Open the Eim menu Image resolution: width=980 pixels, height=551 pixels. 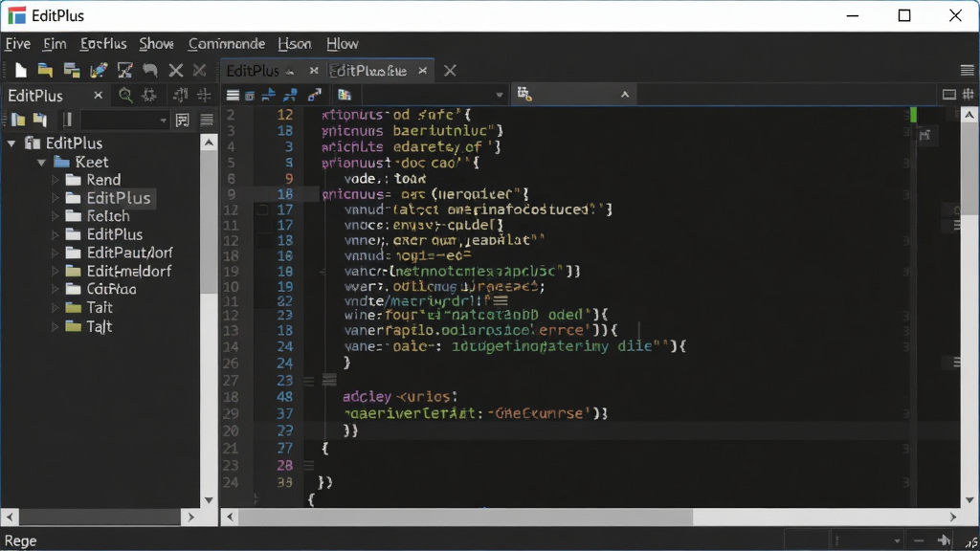click(x=55, y=44)
